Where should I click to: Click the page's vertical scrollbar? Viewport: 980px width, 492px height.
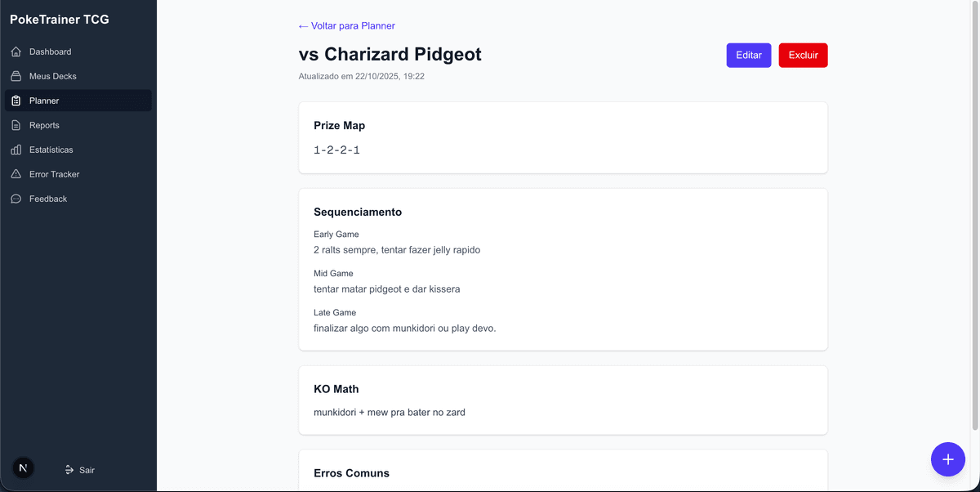coord(975,212)
